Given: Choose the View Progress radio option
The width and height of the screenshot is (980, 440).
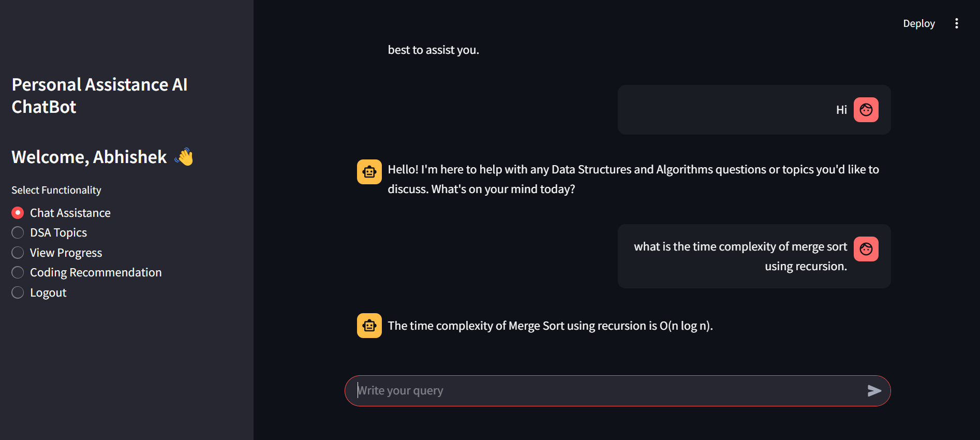Looking at the screenshot, I should [x=57, y=253].
